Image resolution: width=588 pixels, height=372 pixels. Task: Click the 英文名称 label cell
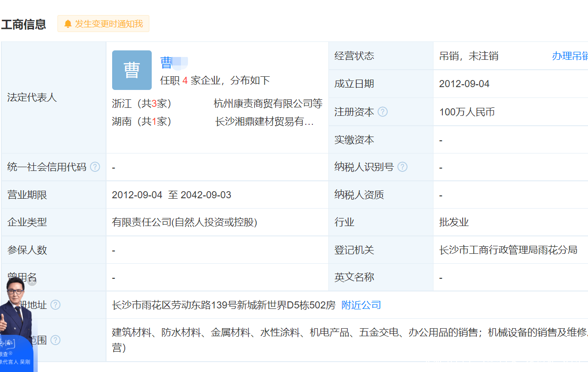point(381,277)
